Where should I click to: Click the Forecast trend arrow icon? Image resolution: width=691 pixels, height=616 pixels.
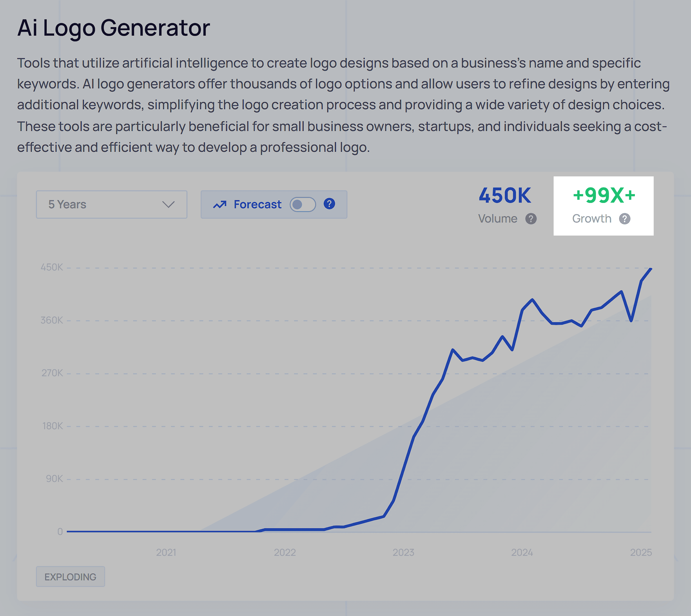pyautogui.click(x=220, y=204)
